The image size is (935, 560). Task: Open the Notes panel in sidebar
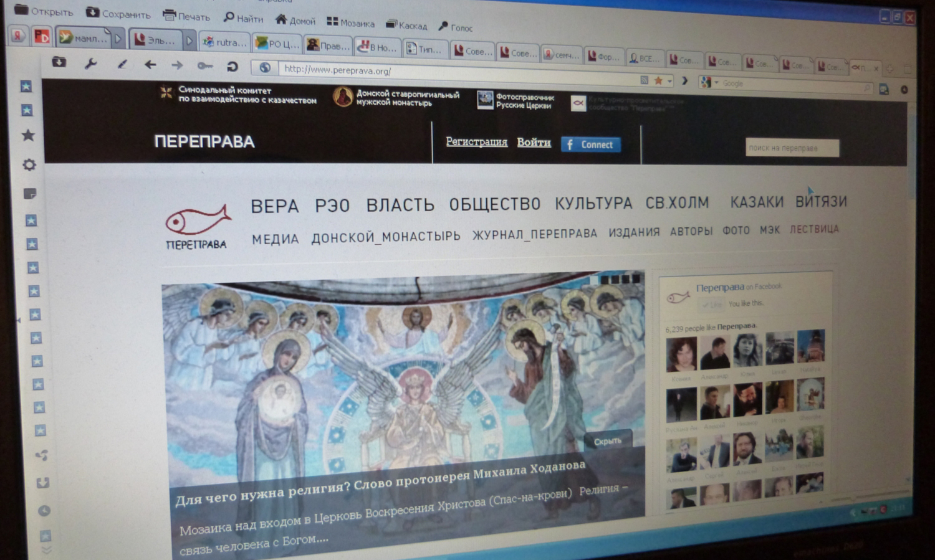tap(30, 194)
